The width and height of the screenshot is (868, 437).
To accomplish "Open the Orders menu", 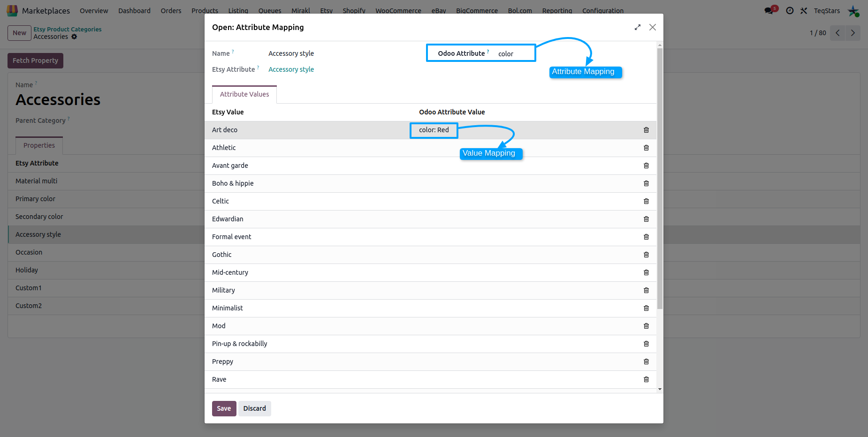I will [x=171, y=11].
